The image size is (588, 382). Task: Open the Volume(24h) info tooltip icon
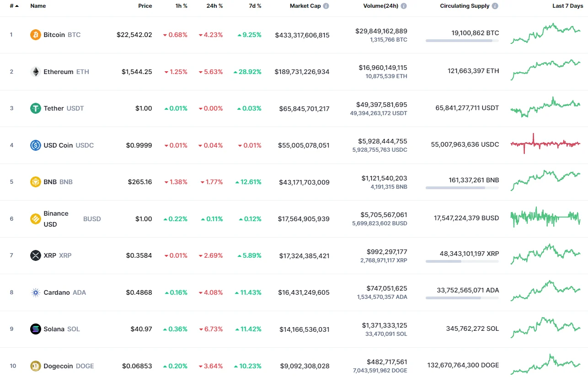point(403,5)
